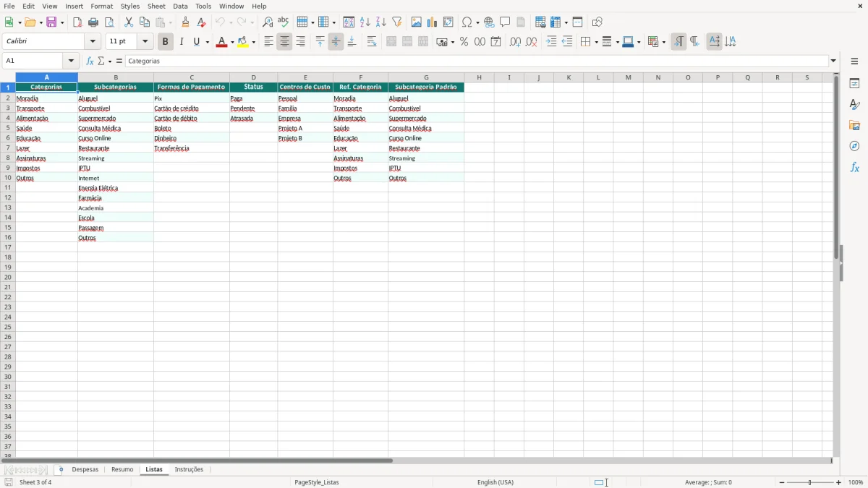Viewport: 868px width, 488px height.
Task: Open the Paste options dropdown
Action: pyautogui.click(x=170, y=22)
